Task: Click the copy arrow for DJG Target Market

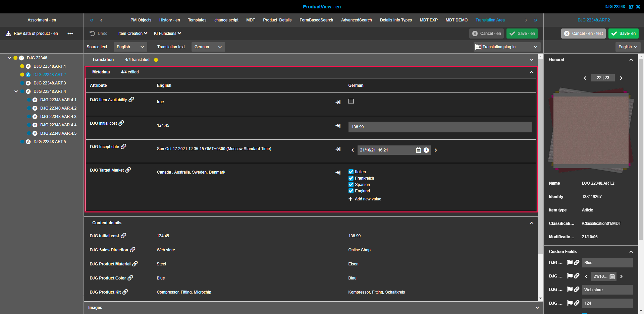Action: (338, 173)
